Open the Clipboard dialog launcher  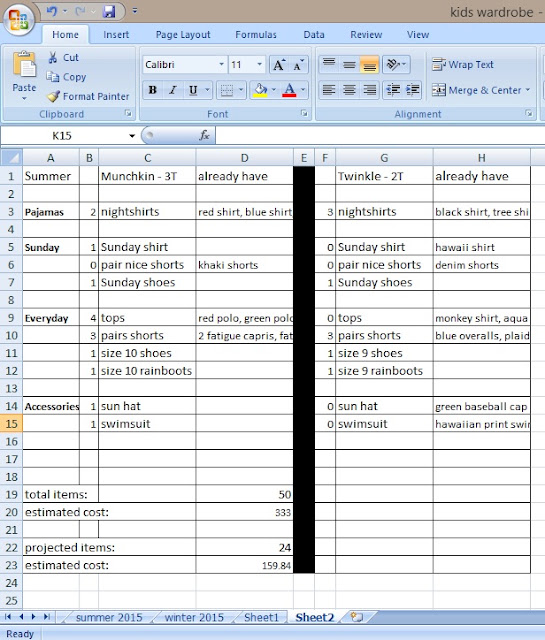coord(128,114)
